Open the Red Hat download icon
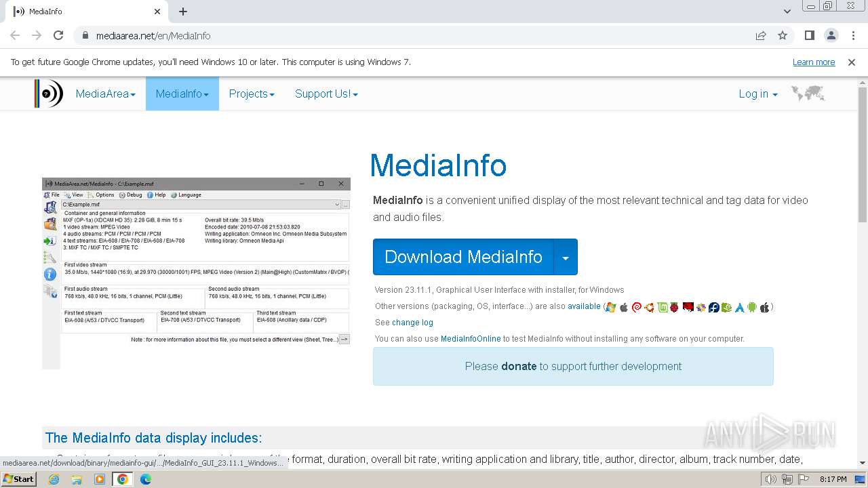This screenshot has height=488, width=868. [x=688, y=307]
